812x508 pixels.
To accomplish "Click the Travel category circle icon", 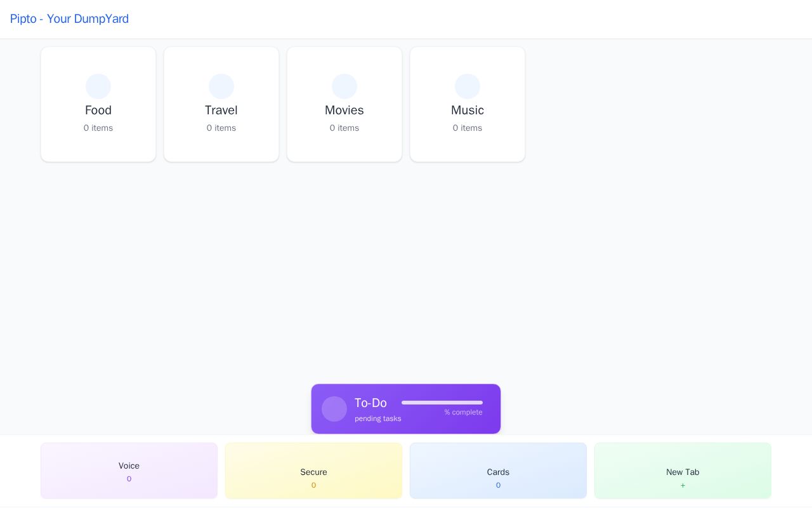I will pyautogui.click(x=221, y=86).
